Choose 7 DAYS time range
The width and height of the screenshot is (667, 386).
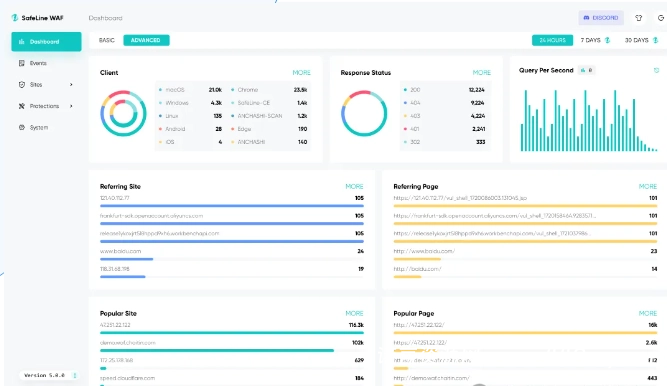(590, 40)
